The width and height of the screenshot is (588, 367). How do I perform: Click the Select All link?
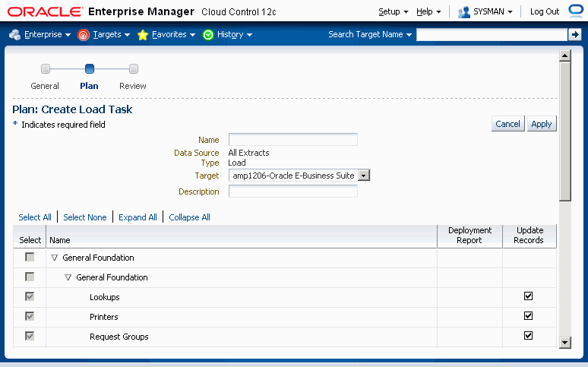(35, 217)
